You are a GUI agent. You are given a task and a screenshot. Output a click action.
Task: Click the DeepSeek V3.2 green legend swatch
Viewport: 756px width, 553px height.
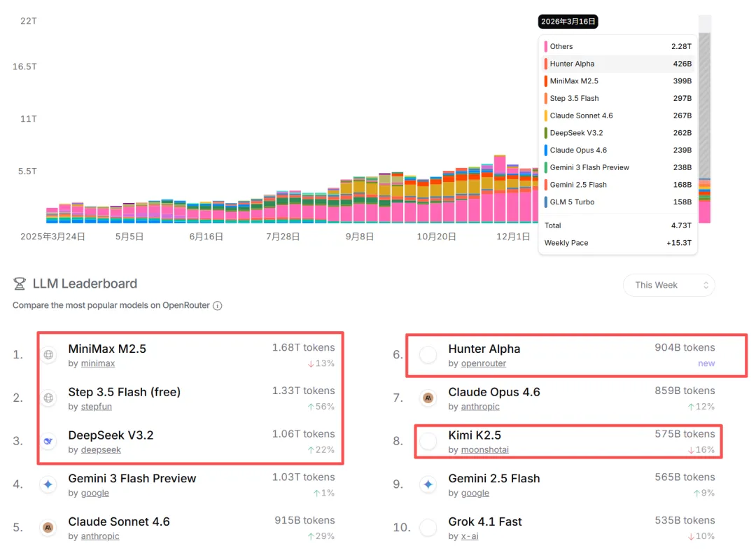tap(546, 133)
